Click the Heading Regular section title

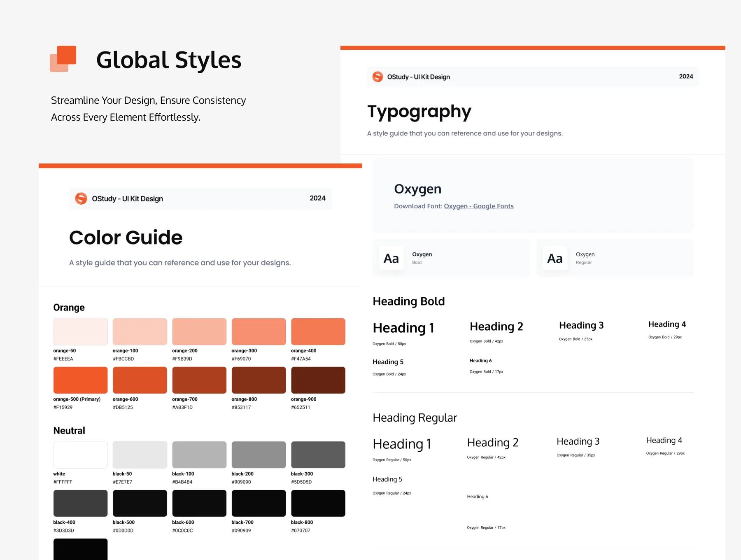(415, 418)
